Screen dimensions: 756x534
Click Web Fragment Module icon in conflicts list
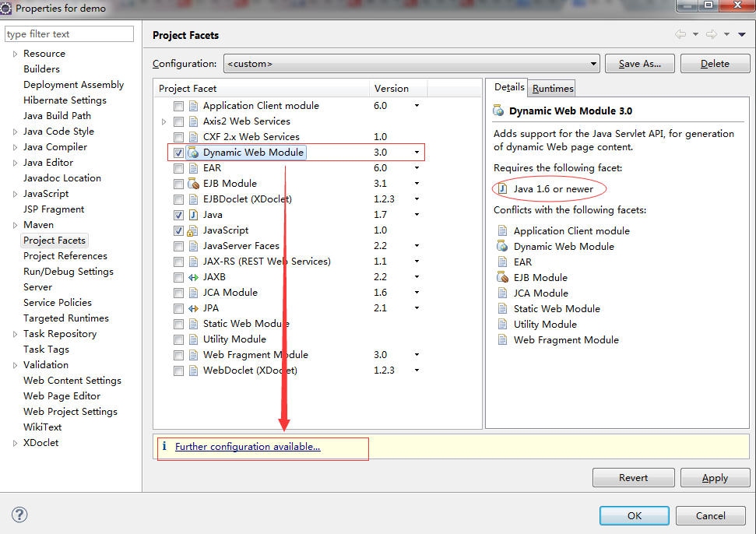pyautogui.click(x=502, y=339)
